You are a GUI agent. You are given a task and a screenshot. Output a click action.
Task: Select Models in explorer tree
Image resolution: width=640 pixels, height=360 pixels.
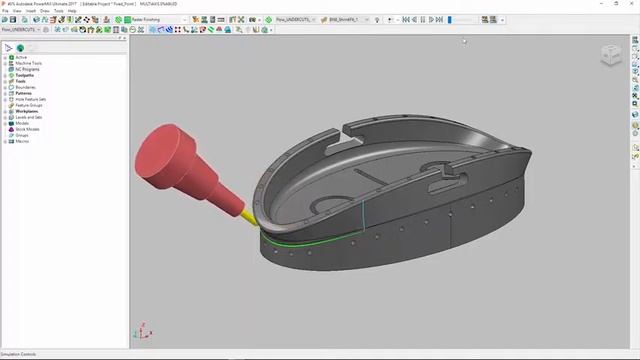(22, 123)
